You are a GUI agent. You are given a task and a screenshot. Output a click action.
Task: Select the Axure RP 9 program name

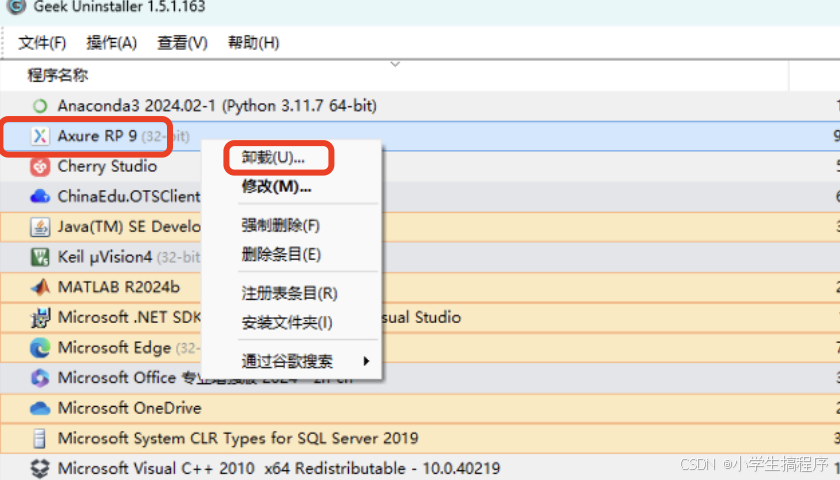(98, 136)
